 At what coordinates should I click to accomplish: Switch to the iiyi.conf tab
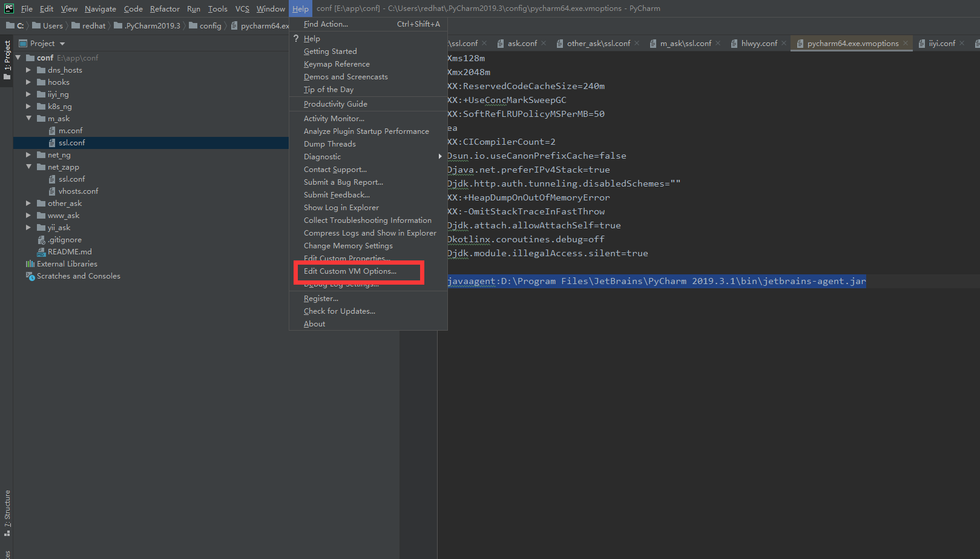coord(941,44)
